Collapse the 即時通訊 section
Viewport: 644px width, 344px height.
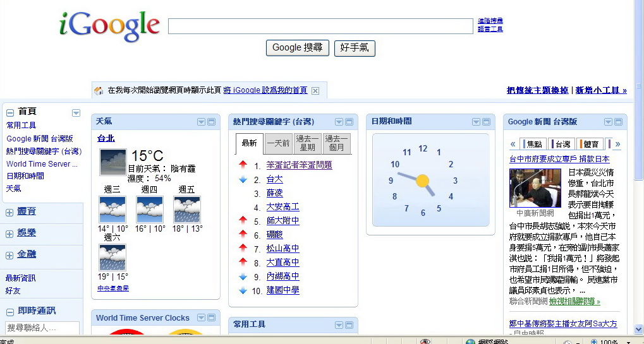pos(10,312)
